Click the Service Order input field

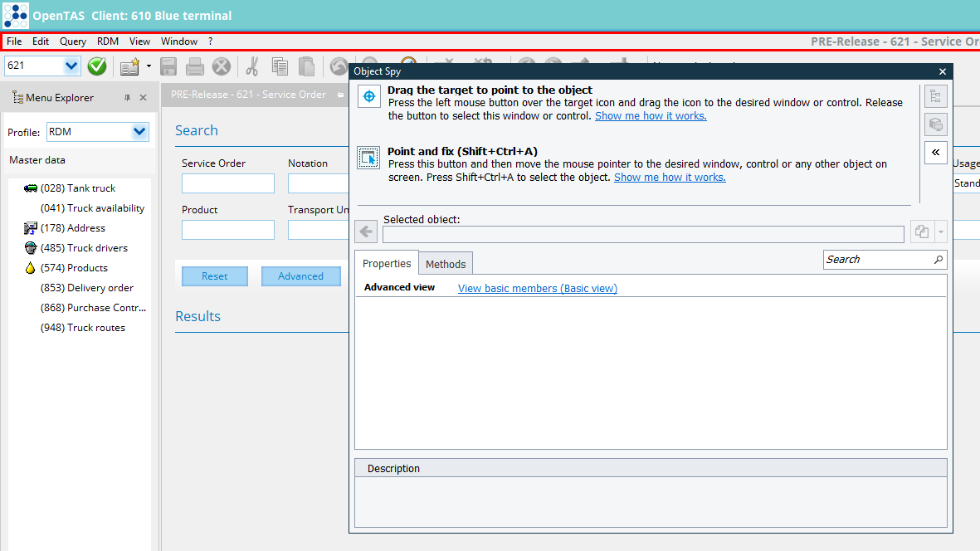[228, 183]
